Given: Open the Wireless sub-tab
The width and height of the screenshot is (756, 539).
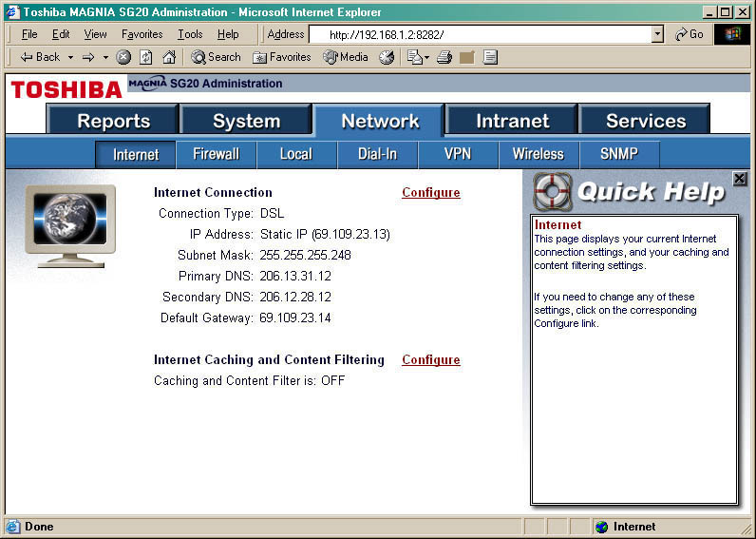Looking at the screenshot, I should pyautogui.click(x=539, y=154).
